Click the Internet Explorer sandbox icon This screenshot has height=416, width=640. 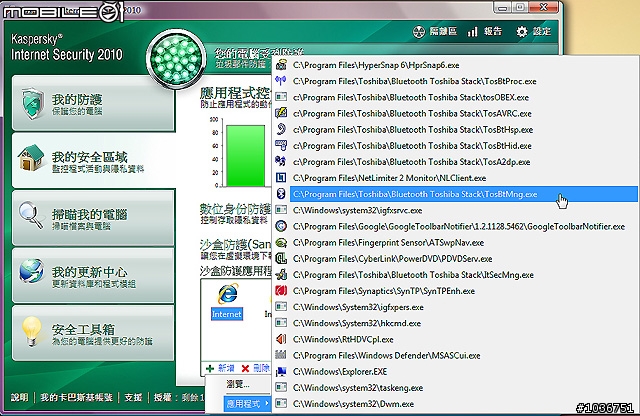click(x=227, y=294)
